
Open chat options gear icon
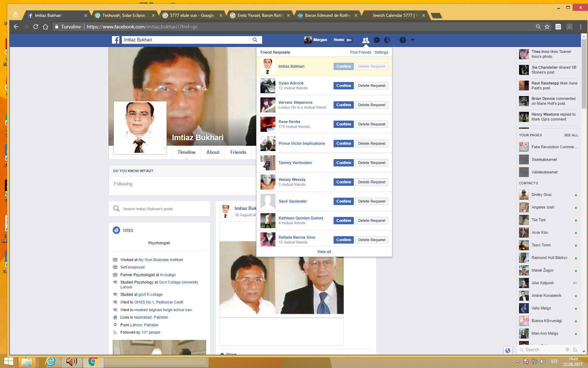pyautogui.click(x=567, y=349)
